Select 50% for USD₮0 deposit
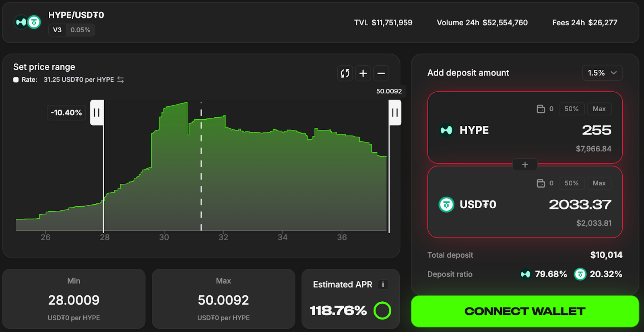The image size is (644, 332). coord(571,183)
